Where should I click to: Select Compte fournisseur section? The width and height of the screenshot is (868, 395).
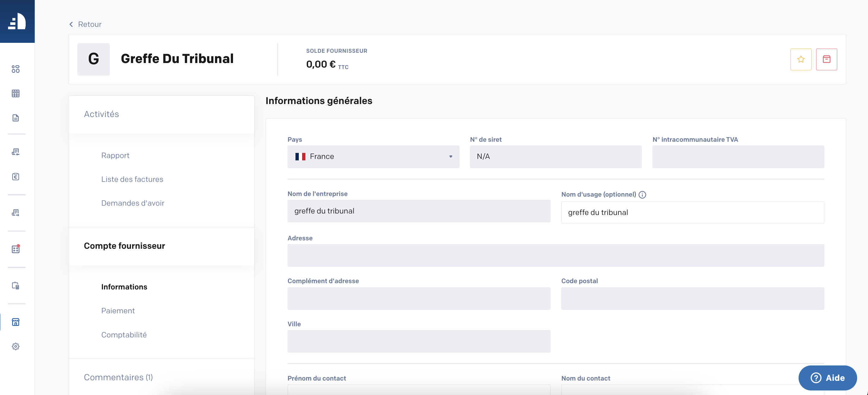(161, 246)
